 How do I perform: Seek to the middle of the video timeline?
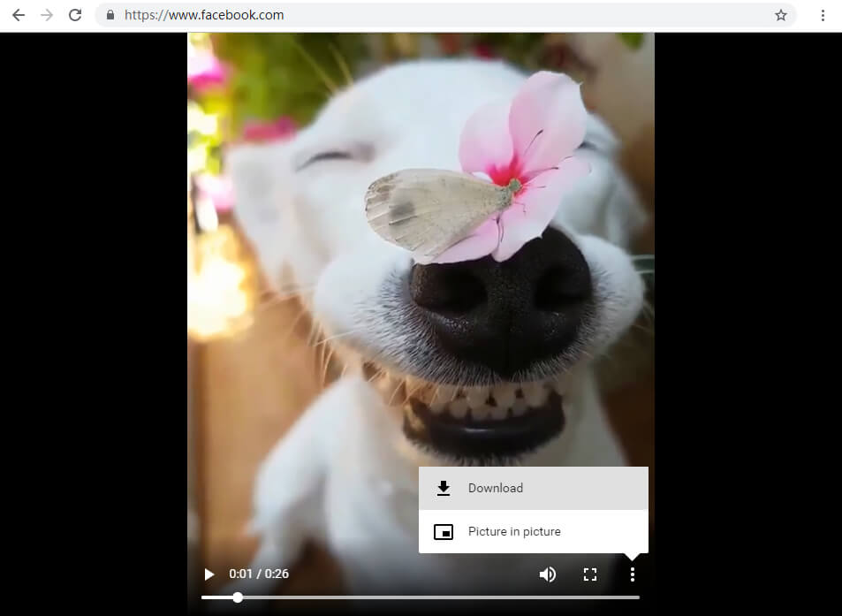click(x=421, y=597)
